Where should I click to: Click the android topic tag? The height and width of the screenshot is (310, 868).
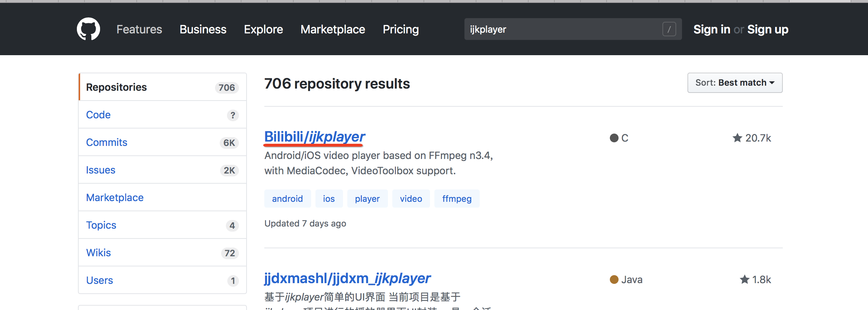(287, 199)
